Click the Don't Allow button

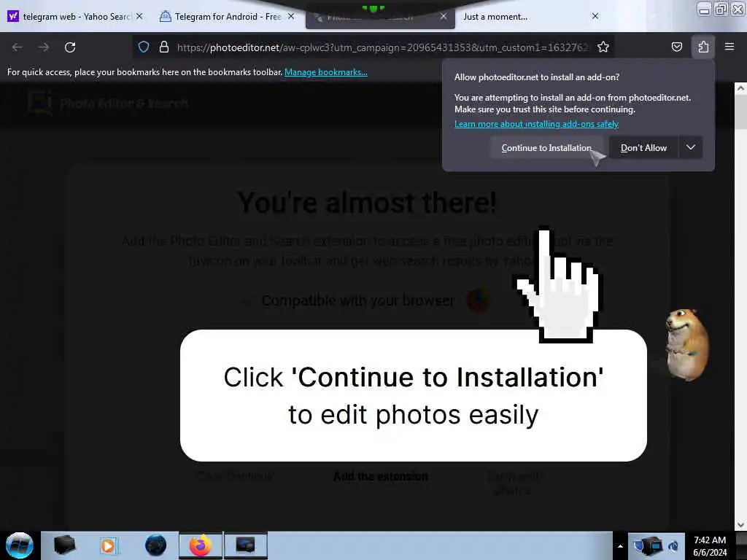[x=643, y=147]
